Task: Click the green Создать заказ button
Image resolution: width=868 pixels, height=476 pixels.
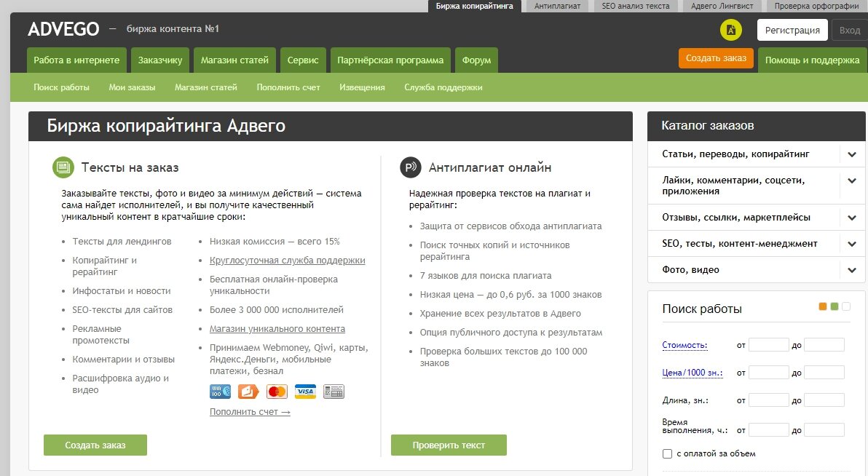Action: coord(95,445)
